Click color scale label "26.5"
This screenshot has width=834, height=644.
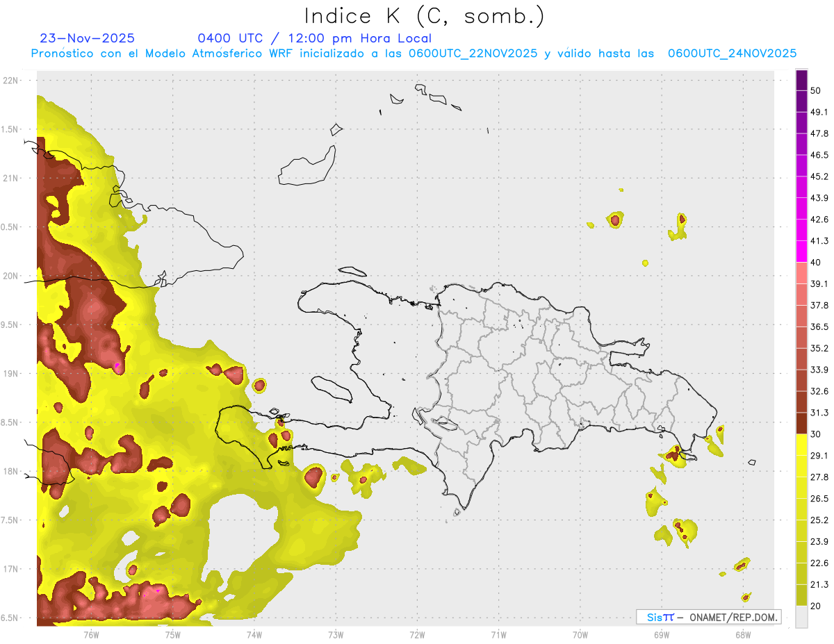pyautogui.click(x=819, y=499)
